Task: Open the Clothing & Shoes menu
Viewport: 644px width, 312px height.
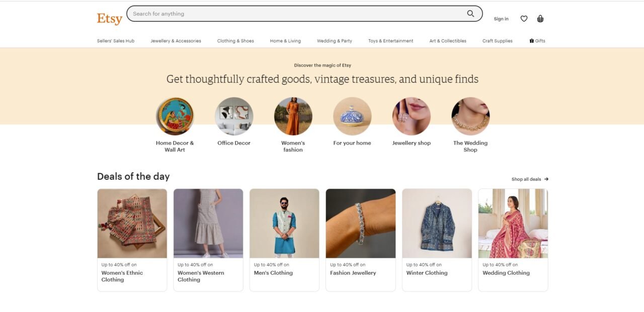Action: [x=235, y=41]
